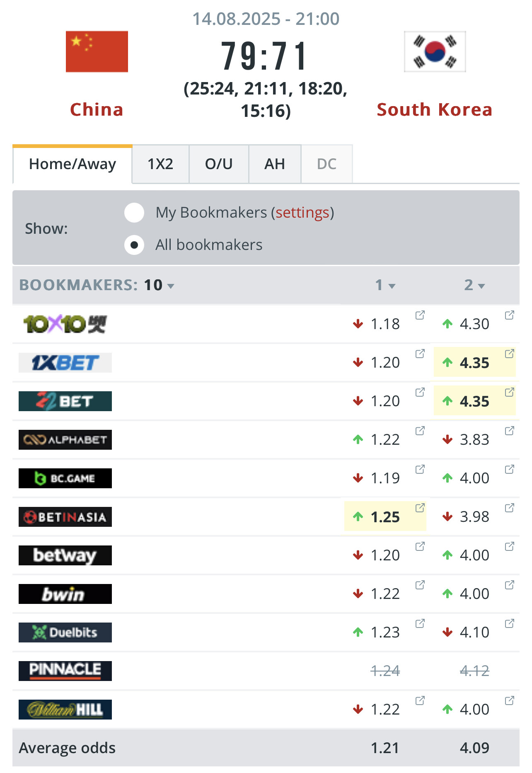Image resolution: width=532 pixels, height=773 pixels.
Task: Click the Duelbits bookmaker logo
Action: point(65,632)
